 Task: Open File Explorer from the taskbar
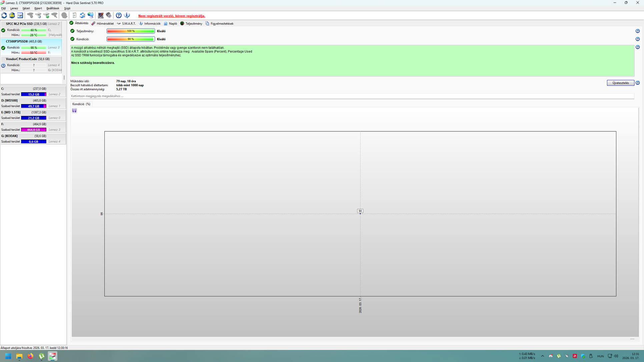pos(19,356)
